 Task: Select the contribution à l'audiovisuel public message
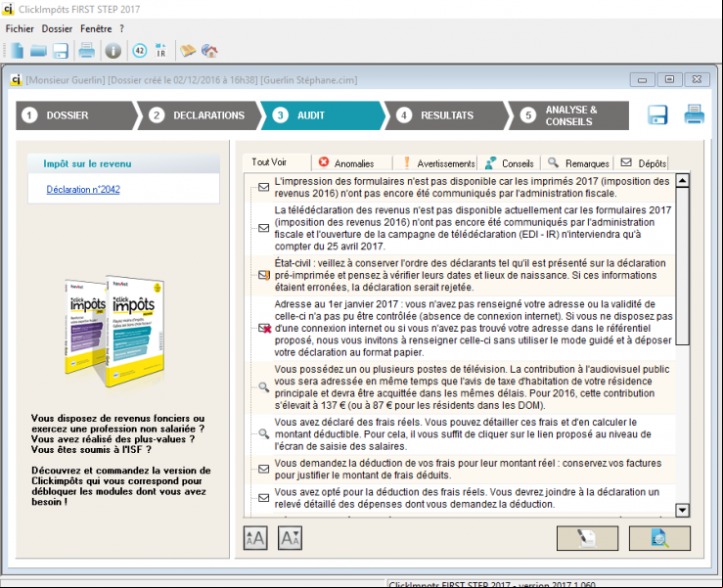[472, 387]
